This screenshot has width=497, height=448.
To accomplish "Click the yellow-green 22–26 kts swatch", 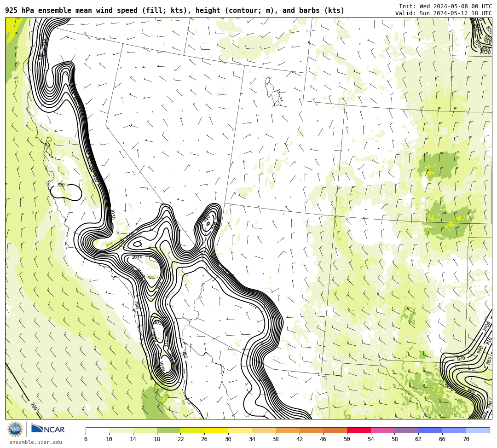I will 192,430.
